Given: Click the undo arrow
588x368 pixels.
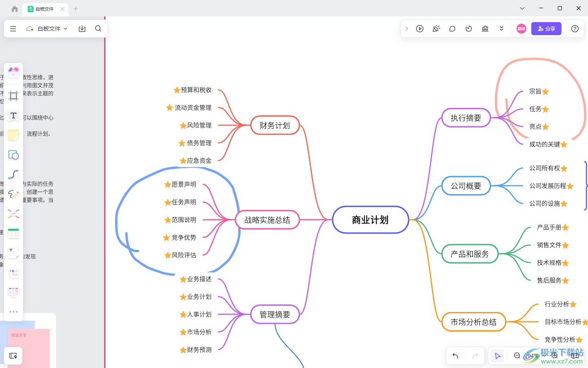Looking at the screenshot, I should [x=455, y=356].
